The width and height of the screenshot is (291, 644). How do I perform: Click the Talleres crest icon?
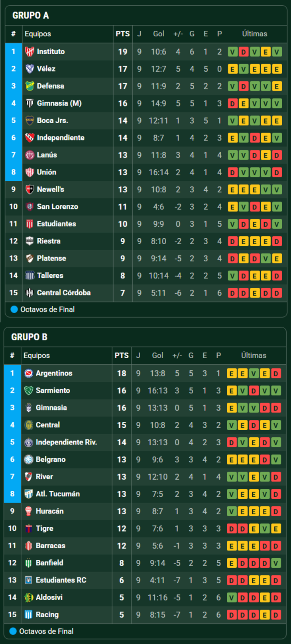pyautogui.click(x=29, y=275)
